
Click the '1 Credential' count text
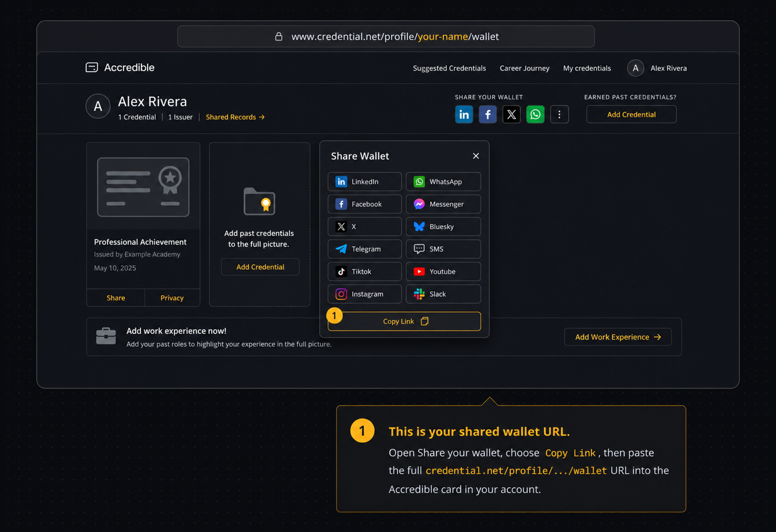[x=137, y=117]
